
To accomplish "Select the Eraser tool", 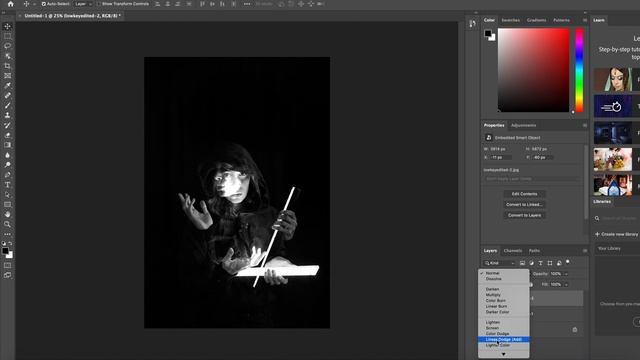I will click(7, 135).
